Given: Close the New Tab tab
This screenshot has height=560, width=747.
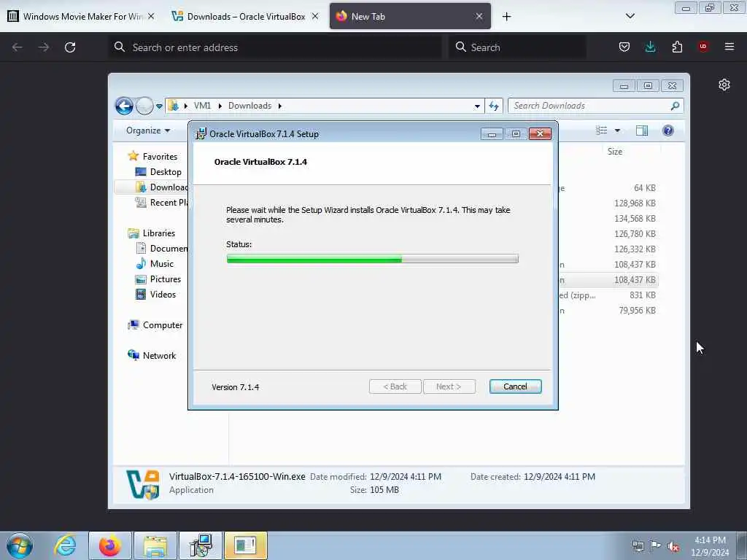Looking at the screenshot, I should click(479, 16).
